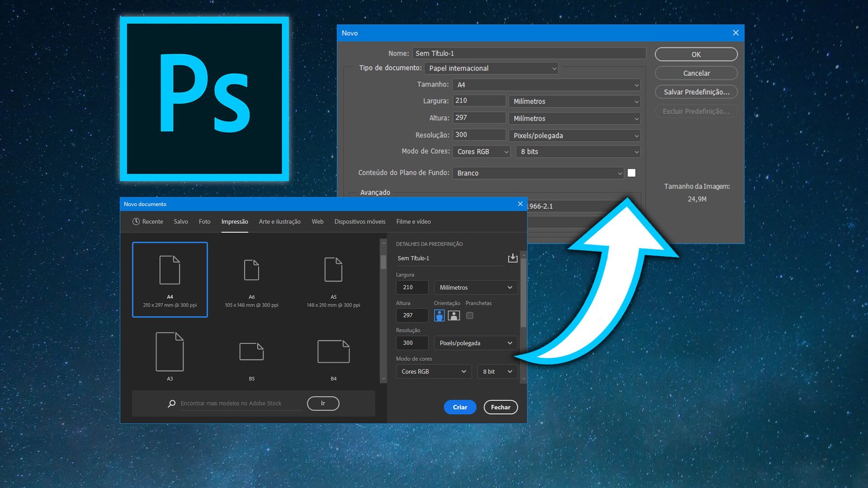This screenshot has width=868, height=488.
Task: Enable the Pranchetas checkbox
Action: point(470,315)
